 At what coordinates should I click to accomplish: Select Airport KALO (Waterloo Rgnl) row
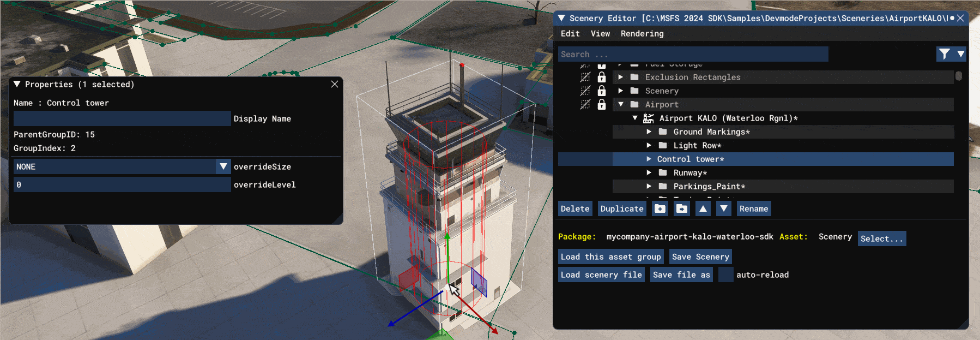(x=783, y=118)
